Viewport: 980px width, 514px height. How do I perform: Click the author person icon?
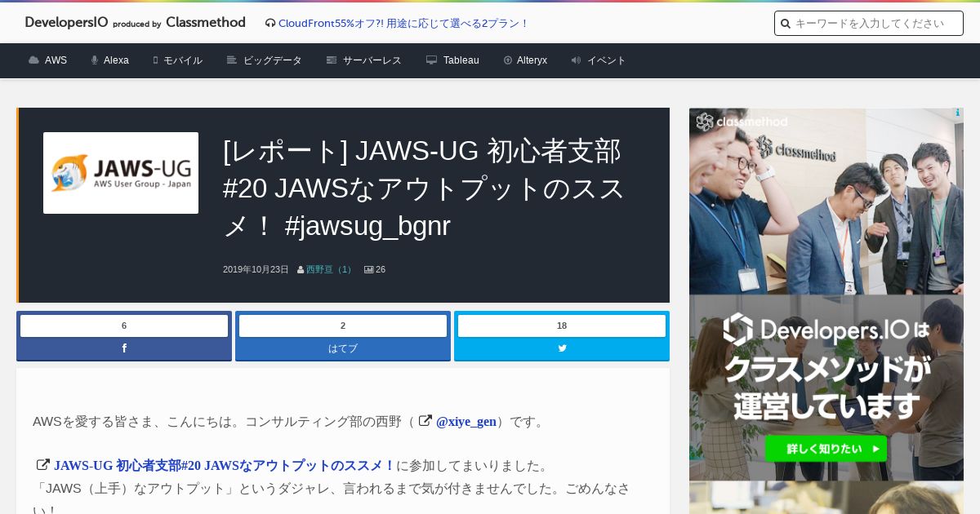(x=301, y=269)
